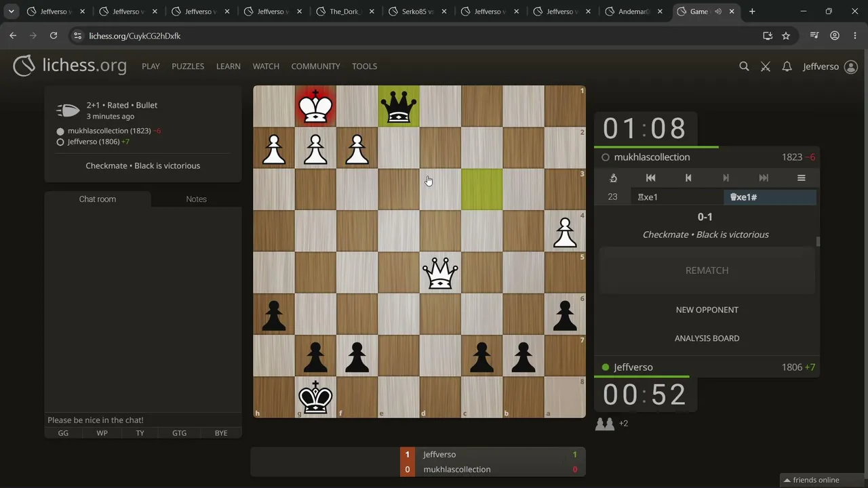Go forward in the browser
The height and width of the screenshot is (488, 868).
(33, 36)
